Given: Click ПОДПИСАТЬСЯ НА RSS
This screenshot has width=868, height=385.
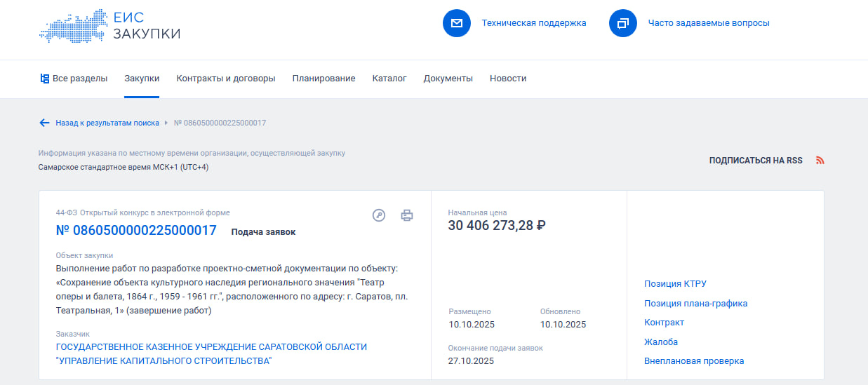Looking at the screenshot, I should pos(756,161).
